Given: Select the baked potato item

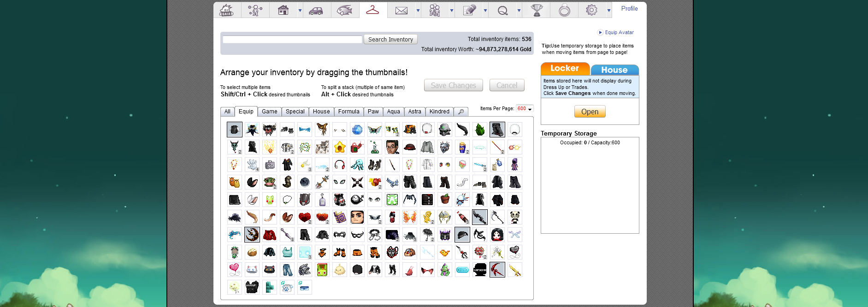Looking at the screenshot, I should [252, 252].
